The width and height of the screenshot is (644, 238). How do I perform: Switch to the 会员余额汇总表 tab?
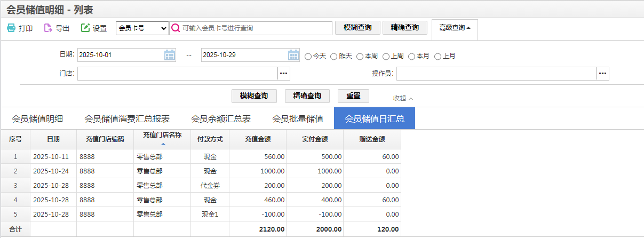coord(221,118)
